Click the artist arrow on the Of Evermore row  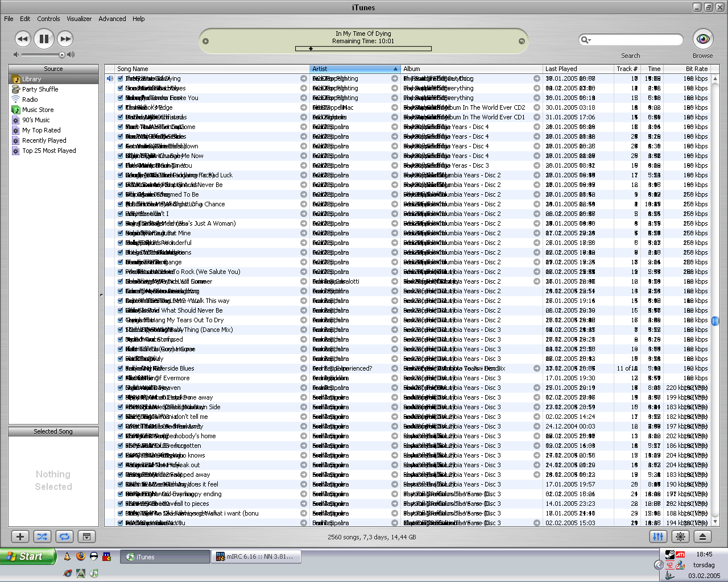[x=395, y=378]
